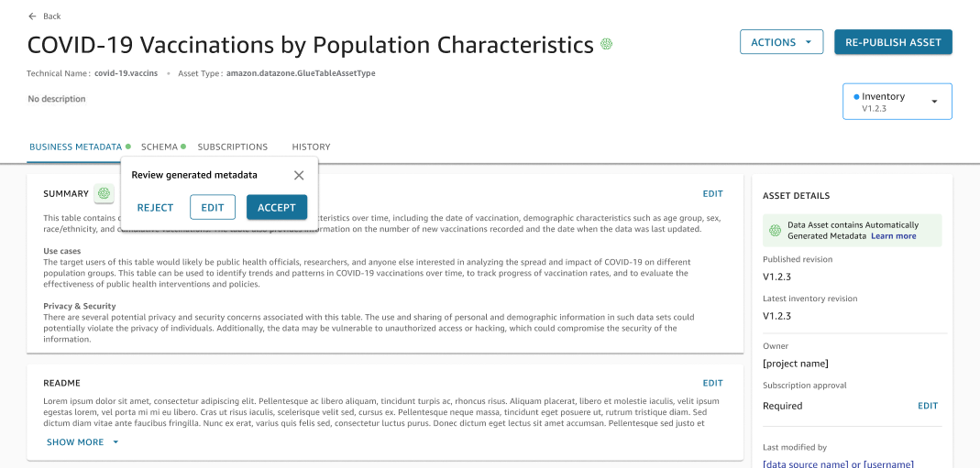The image size is (980, 468).
Task: Expand the Inventory V1.2.3 version selector
Action: pos(897,101)
